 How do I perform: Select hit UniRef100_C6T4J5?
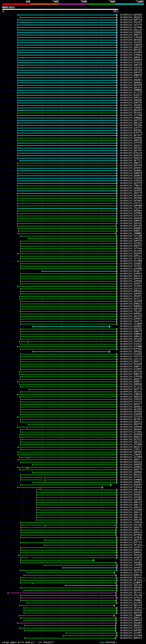click(x=131, y=25)
